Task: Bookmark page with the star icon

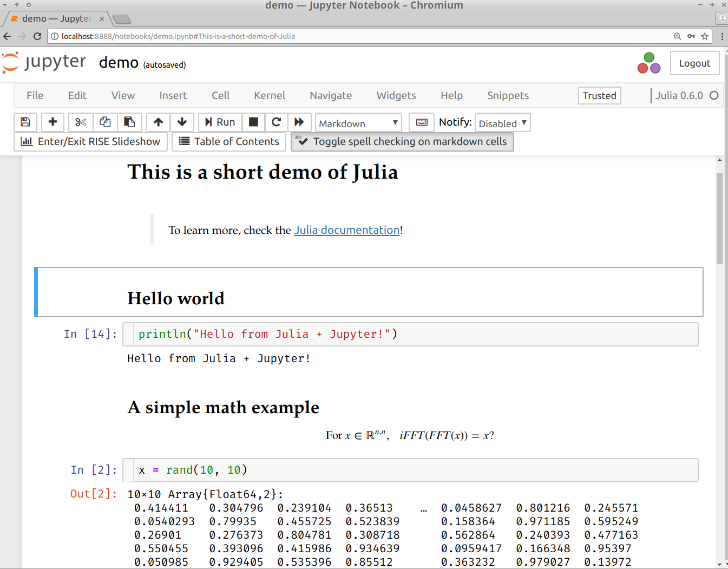Action: click(x=705, y=36)
